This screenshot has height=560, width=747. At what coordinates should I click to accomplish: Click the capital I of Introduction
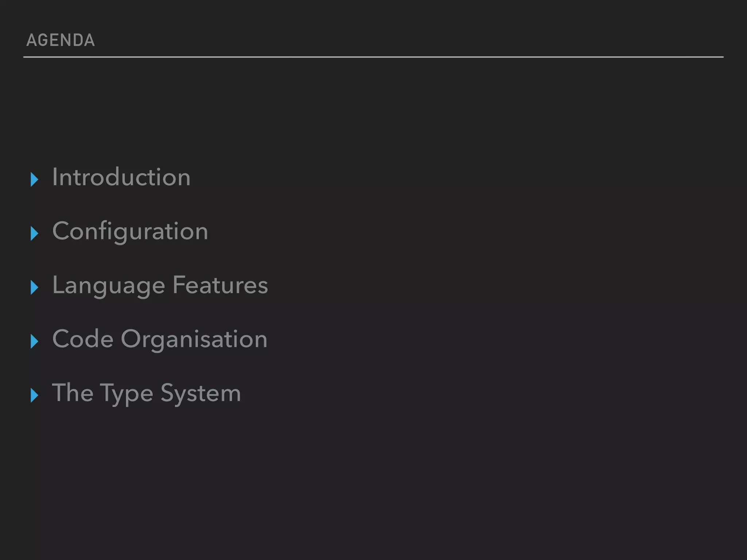[x=55, y=177]
